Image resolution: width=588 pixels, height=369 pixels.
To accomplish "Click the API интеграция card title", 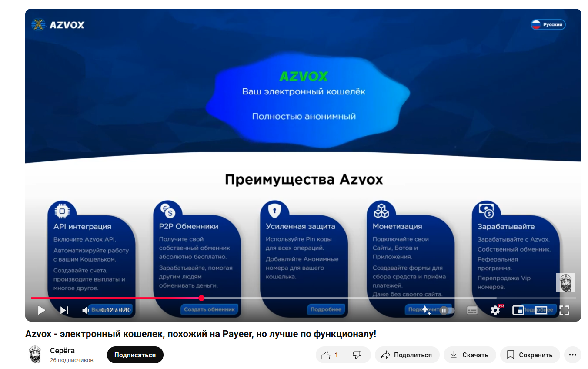I will (x=82, y=227).
